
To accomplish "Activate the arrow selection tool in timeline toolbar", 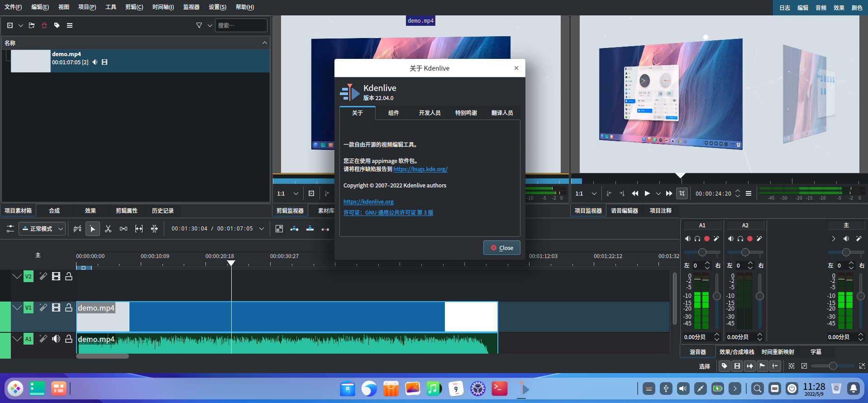I will pos(93,229).
